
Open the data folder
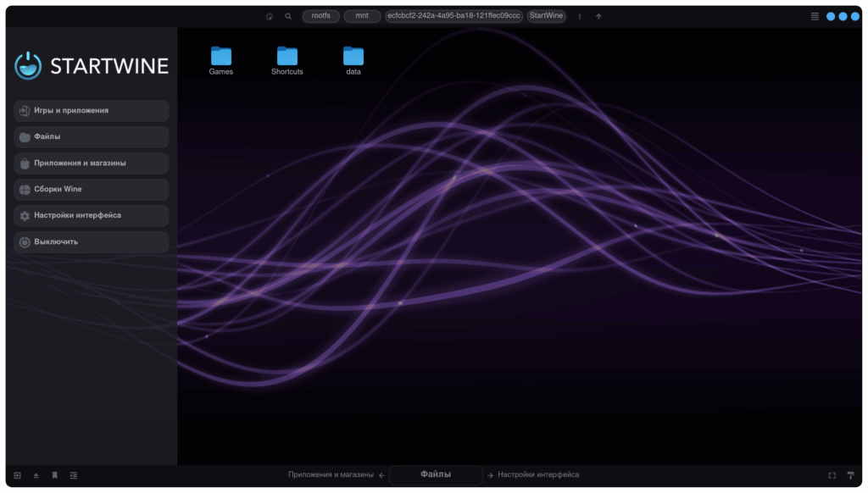pos(353,61)
